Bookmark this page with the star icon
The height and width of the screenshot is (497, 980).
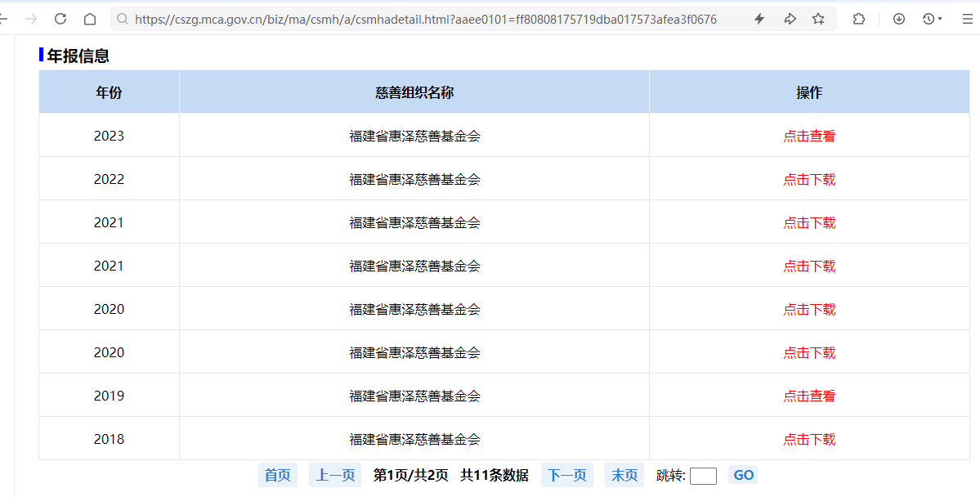[x=818, y=19]
